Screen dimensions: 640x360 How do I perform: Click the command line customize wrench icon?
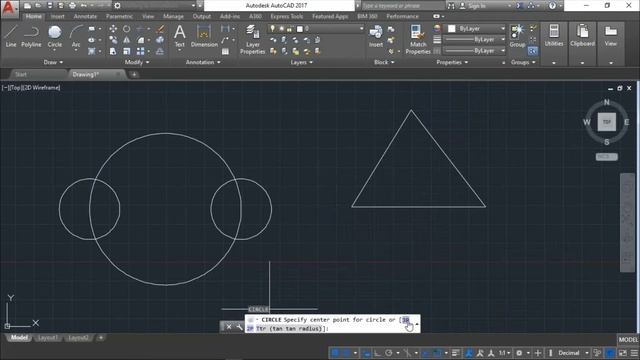(240, 327)
